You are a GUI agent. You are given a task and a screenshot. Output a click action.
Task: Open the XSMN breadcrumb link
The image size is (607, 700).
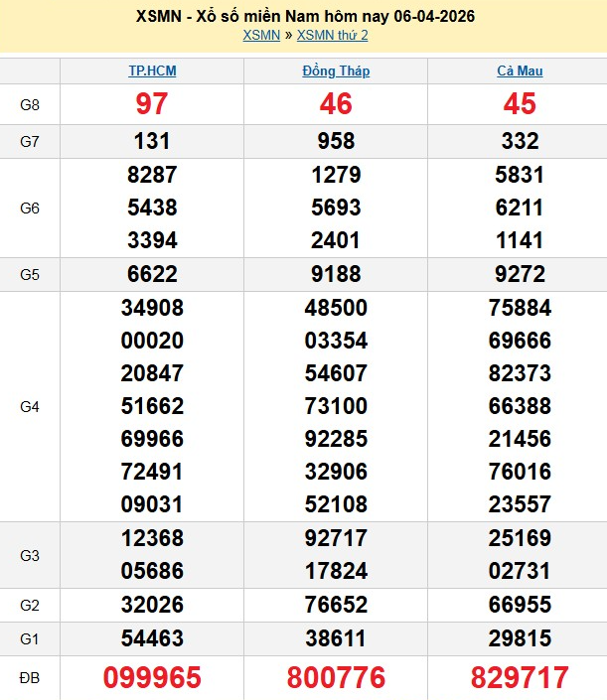(260, 35)
